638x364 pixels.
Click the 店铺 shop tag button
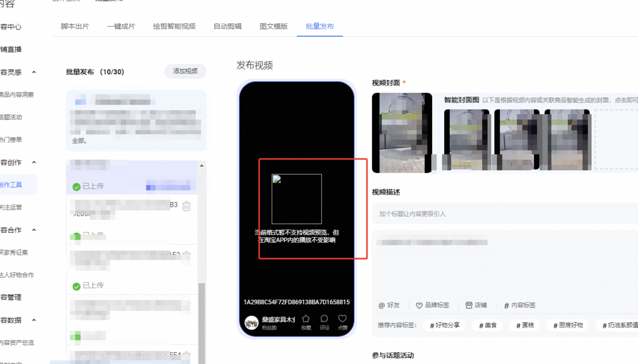[x=476, y=305]
